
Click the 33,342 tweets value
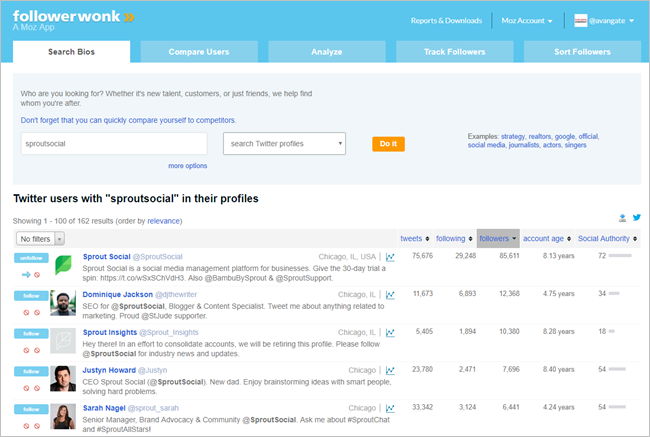[x=422, y=407]
